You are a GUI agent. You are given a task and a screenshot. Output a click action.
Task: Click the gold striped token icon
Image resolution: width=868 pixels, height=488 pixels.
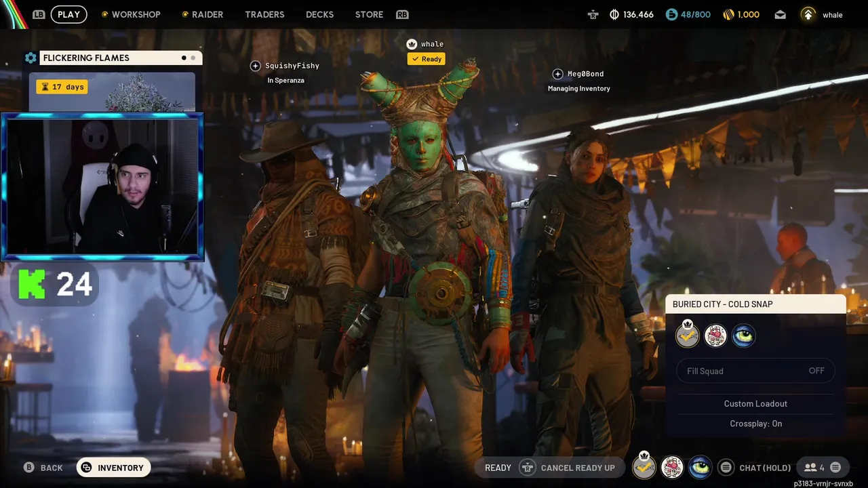coord(729,14)
